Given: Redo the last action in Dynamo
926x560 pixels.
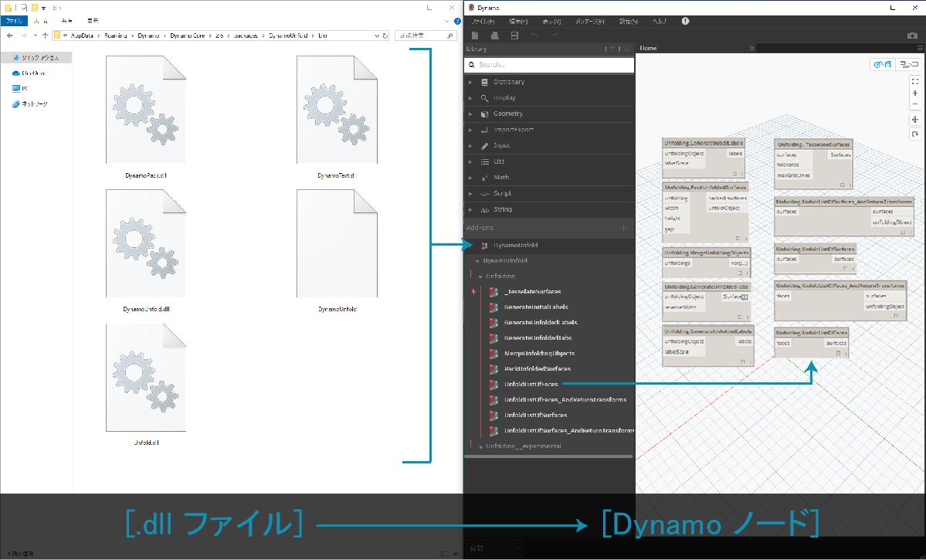Looking at the screenshot, I should tap(555, 36).
